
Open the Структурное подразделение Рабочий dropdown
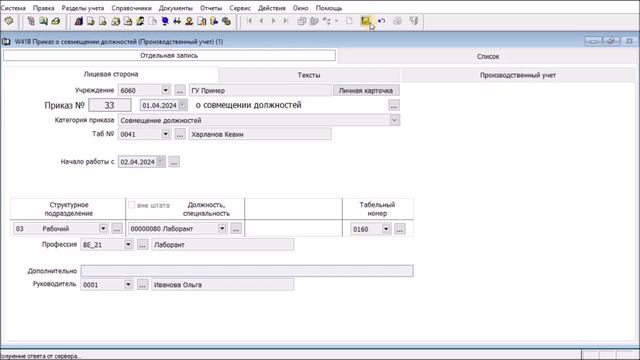coord(103,229)
